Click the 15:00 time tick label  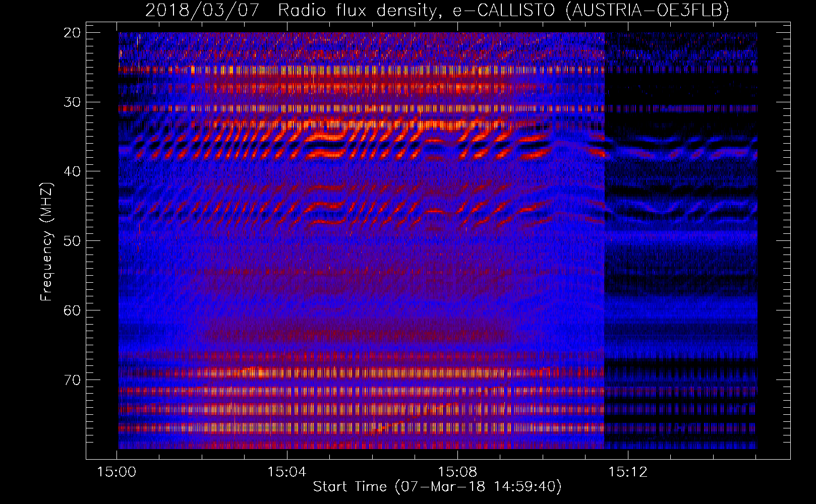click(x=117, y=472)
